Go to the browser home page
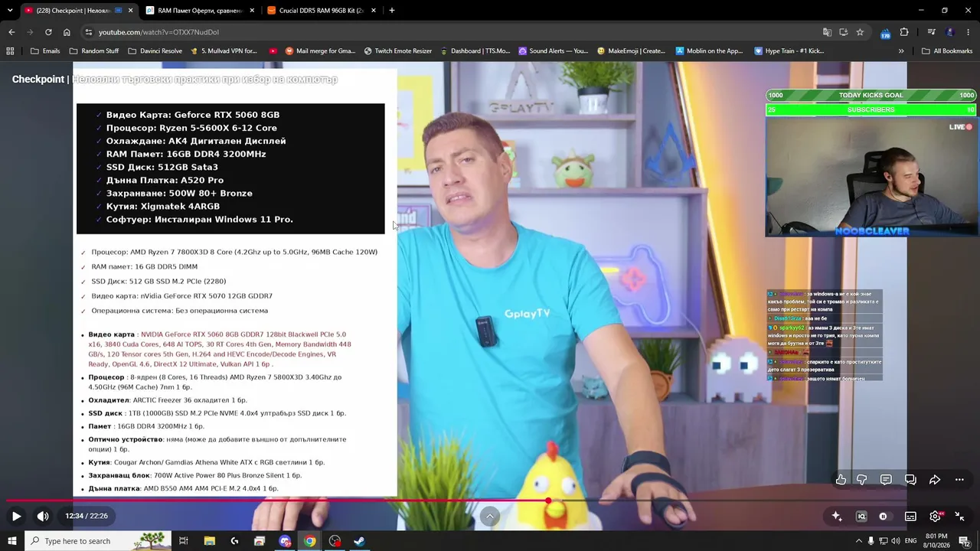The width and height of the screenshot is (980, 551). tap(67, 32)
